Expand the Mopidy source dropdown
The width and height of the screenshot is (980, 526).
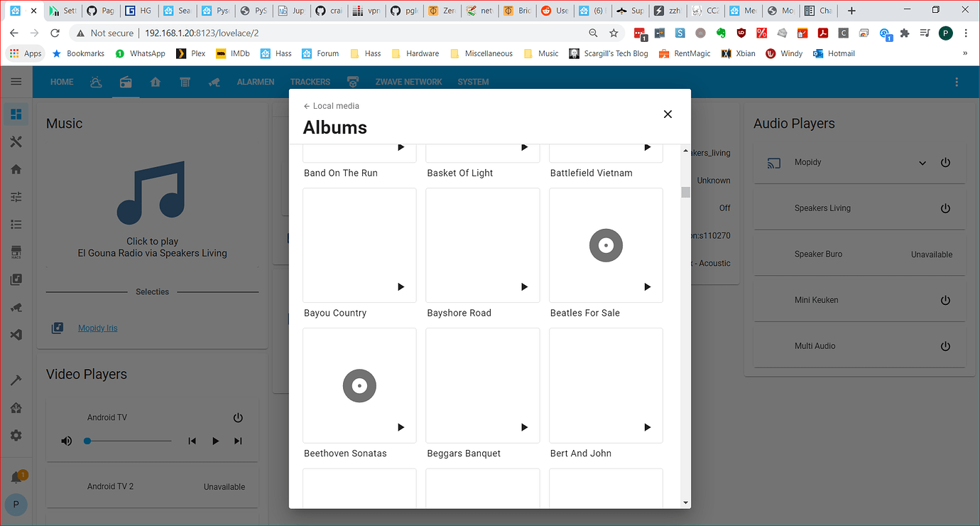[922, 162]
